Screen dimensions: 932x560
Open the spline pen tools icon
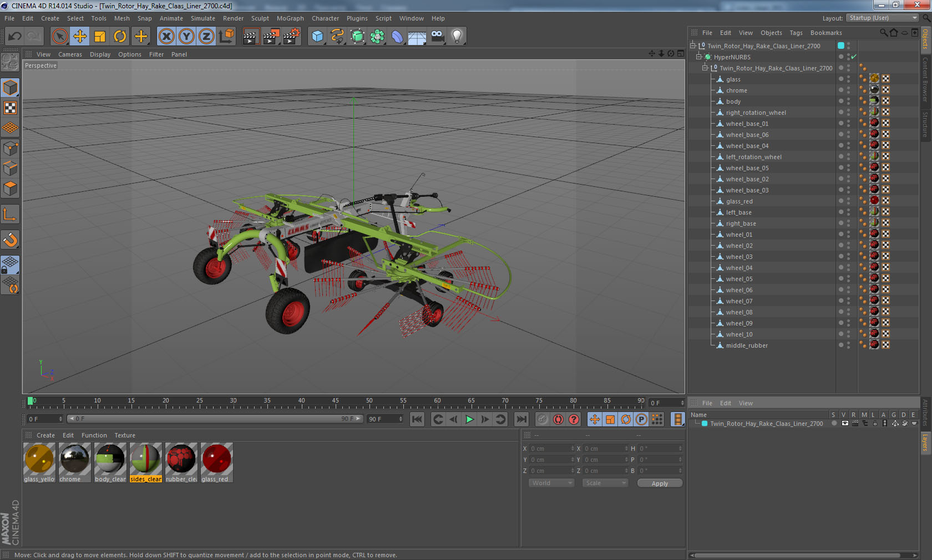pos(337,37)
